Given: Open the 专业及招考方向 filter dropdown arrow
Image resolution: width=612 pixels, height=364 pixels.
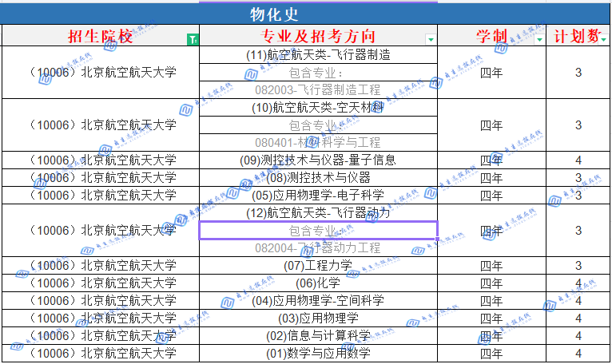Looking at the screenshot, I should tap(431, 39).
